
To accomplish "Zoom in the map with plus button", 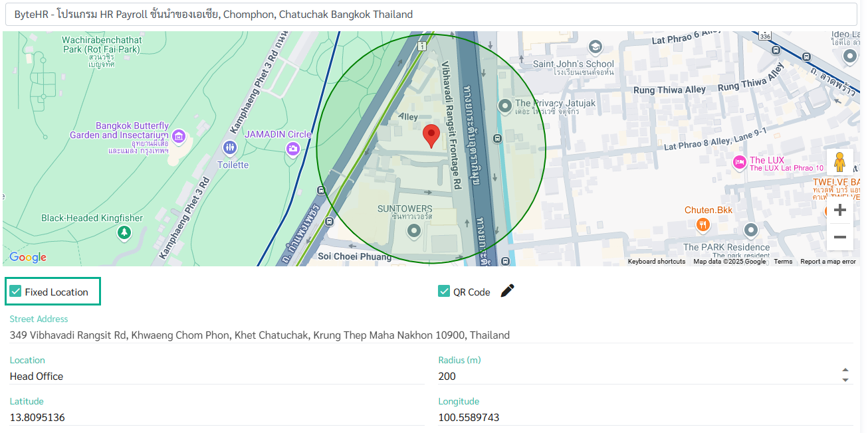I will pyautogui.click(x=839, y=211).
